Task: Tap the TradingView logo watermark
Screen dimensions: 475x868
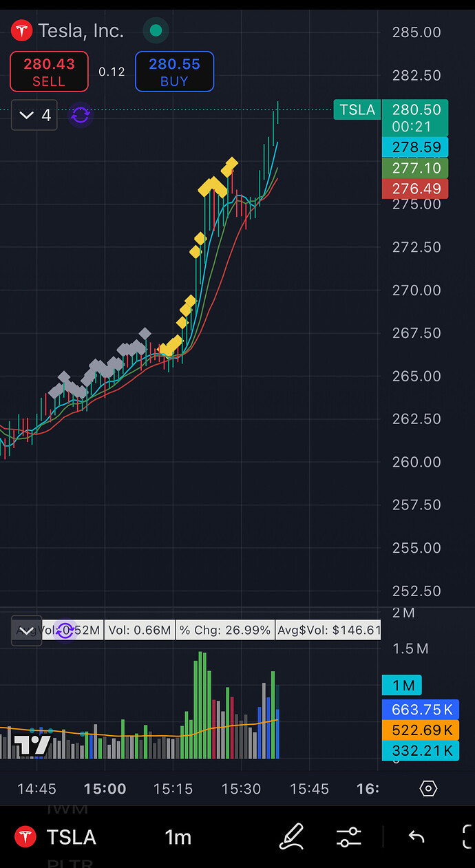Action: 32,745
